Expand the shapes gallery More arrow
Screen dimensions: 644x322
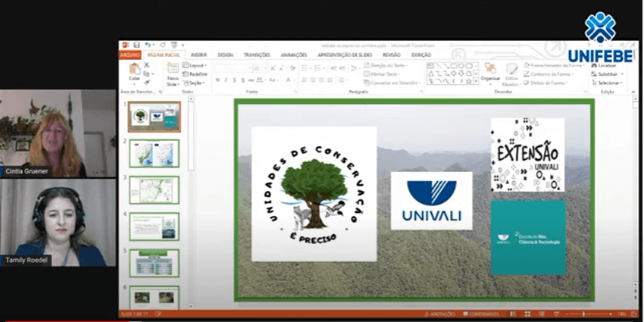click(476, 82)
